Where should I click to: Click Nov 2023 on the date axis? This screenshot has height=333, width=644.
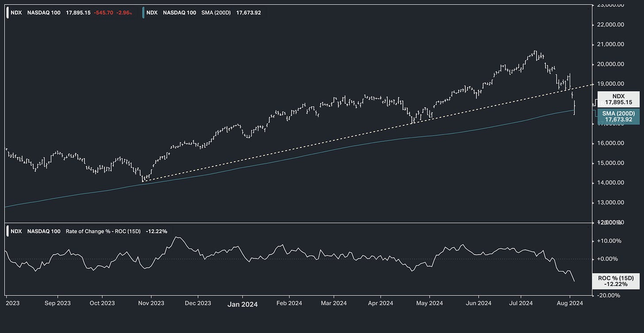[151, 303]
